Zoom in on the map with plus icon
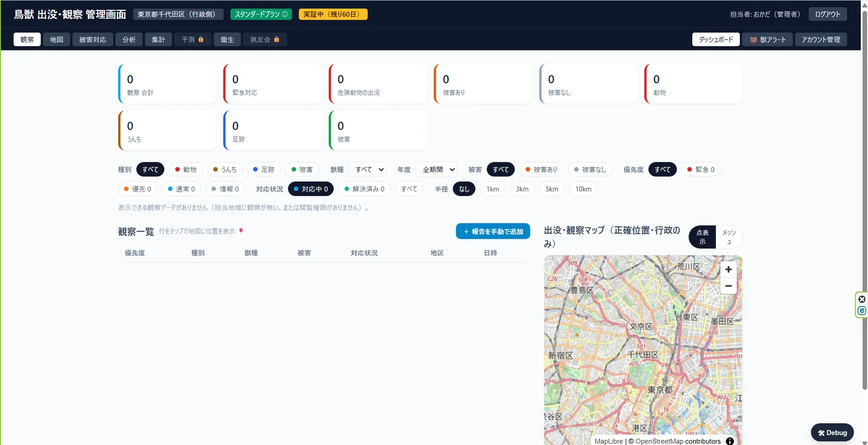This screenshot has width=868, height=445. tap(728, 269)
